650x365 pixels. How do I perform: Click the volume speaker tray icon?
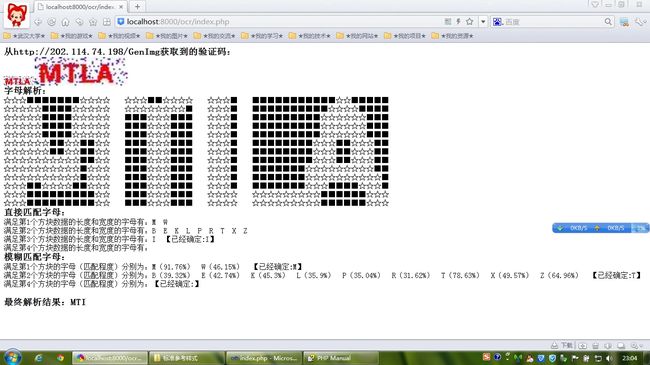click(x=609, y=358)
